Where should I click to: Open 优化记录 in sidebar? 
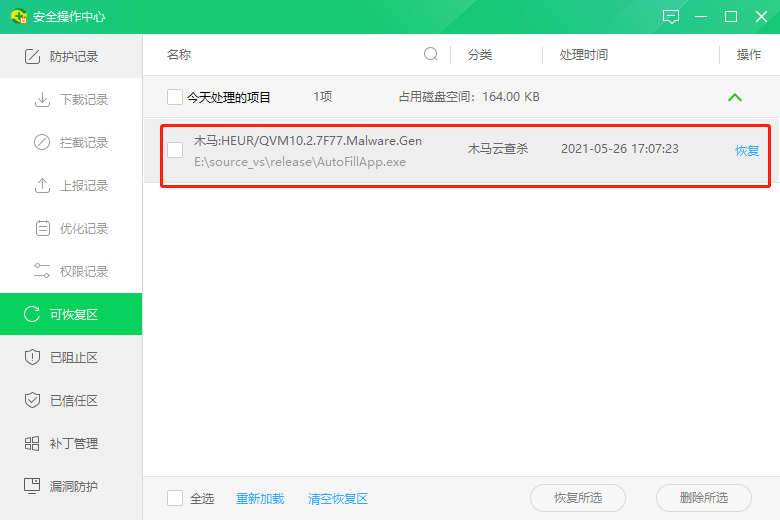point(71,228)
